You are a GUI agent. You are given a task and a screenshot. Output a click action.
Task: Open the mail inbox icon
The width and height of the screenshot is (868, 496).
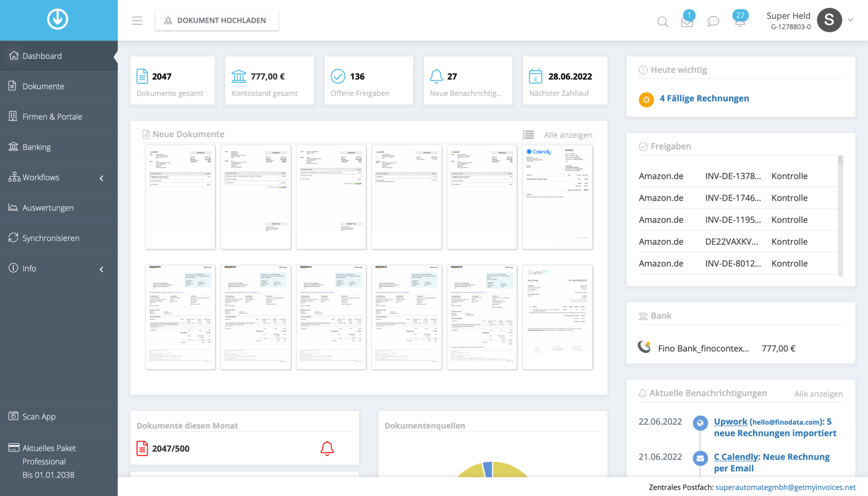pyautogui.click(x=687, y=22)
